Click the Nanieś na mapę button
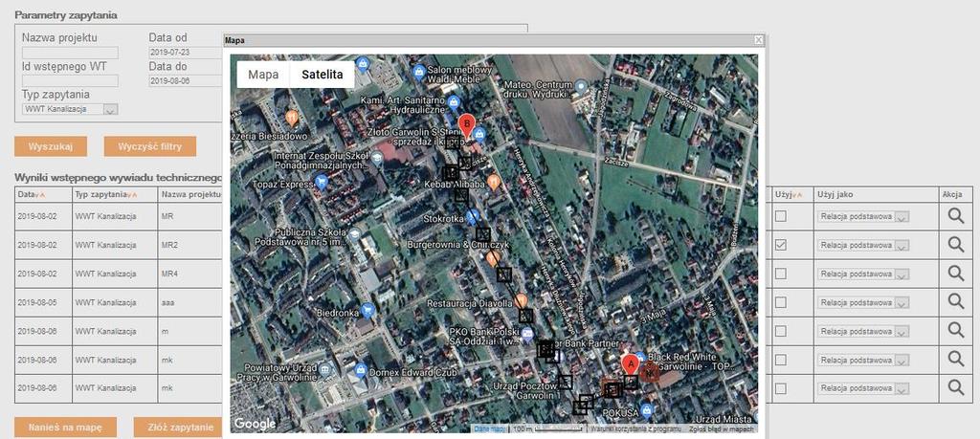This screenshot has width=980, height=439. click(65, 428)
